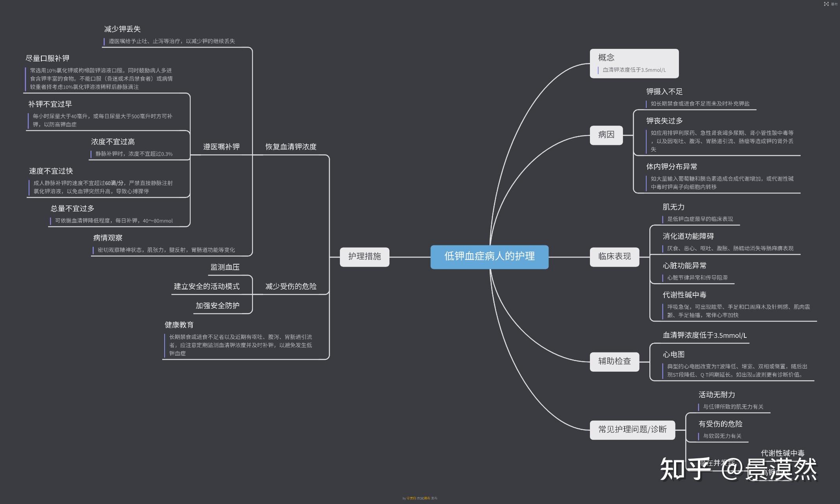Viewport: 840px width, 504px height.
Task: Click the 浓度不宜过高 topic
Action: (113, 142)
